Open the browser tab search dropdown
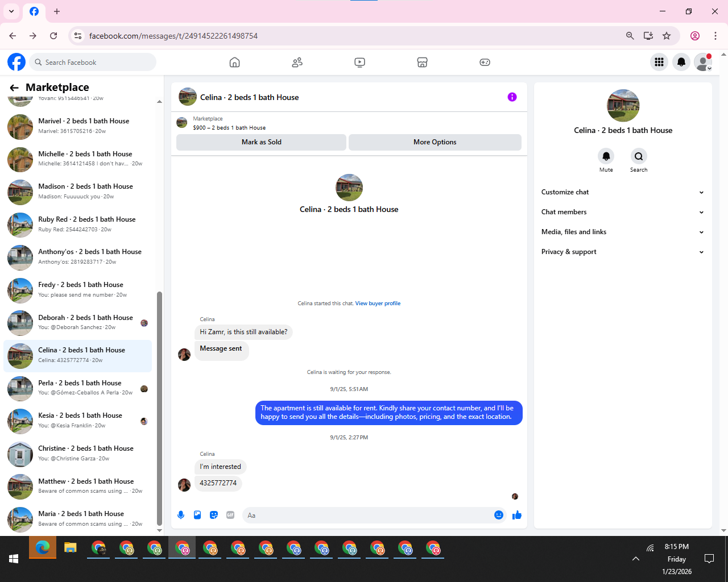Image resolution: width=728 pixels, height=582 pixels. tap(11, 11)
